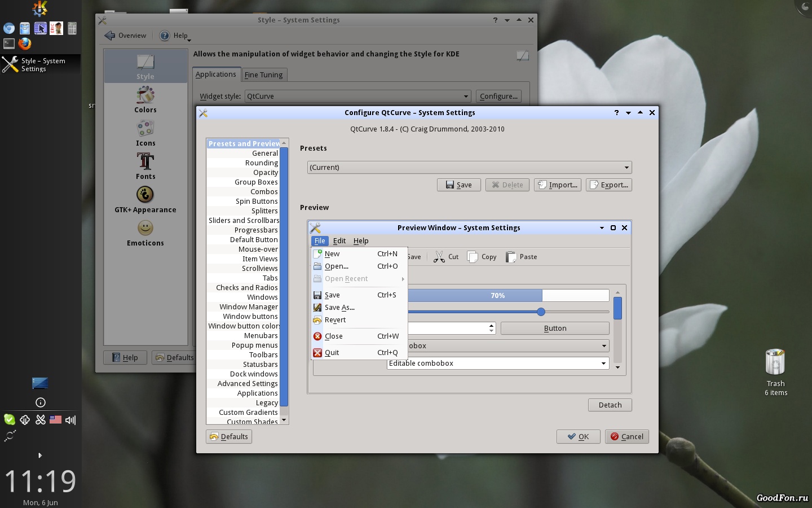Click OK in Configure QtCurve dialog
The width and height of the screenshot is (812, 508).
tap(579, 437)
